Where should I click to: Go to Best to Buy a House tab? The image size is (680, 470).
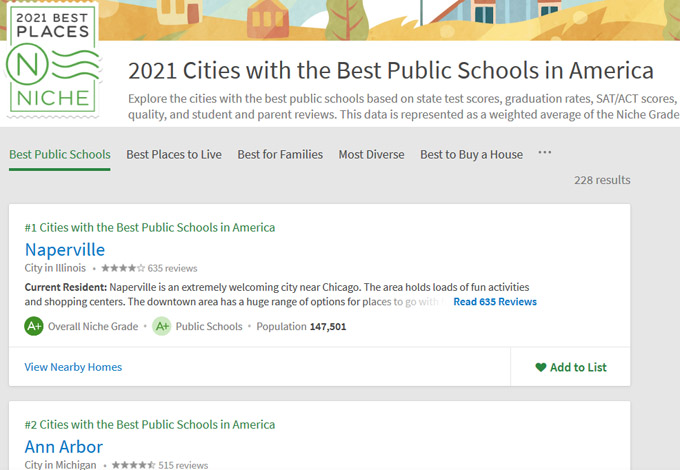pos(471,155)
